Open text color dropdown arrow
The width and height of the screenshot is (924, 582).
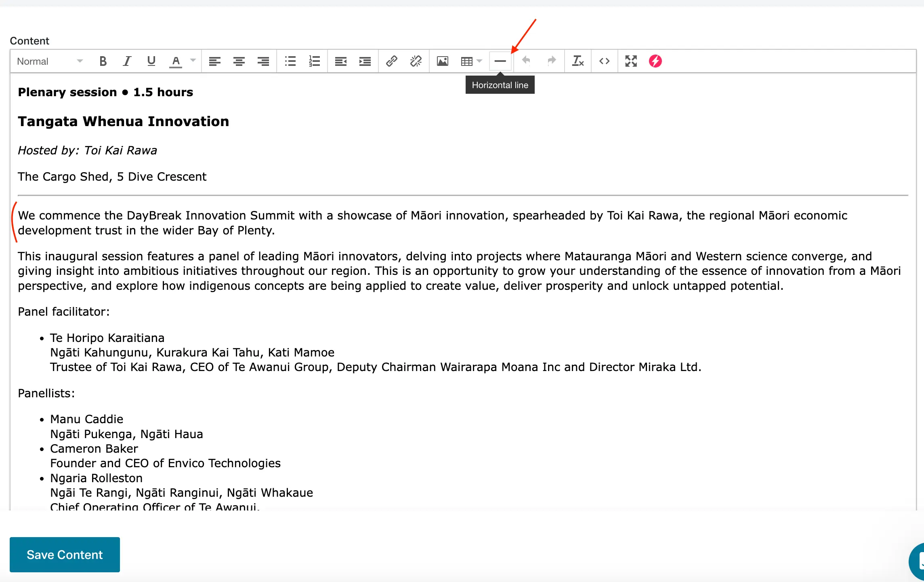click(193, 61)
